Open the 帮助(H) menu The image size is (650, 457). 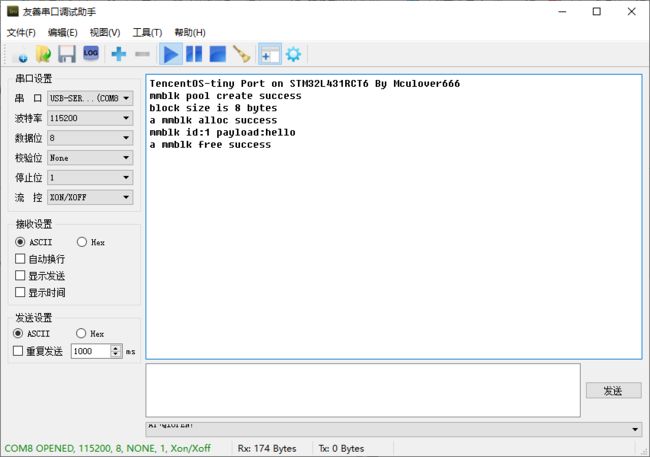(190, 33)
